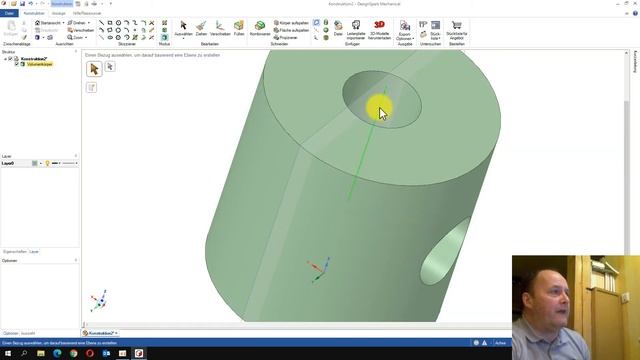This screenshot has width=640, height=360.
Task: Open file from quick access toolbar
Action: pos(14,4)
